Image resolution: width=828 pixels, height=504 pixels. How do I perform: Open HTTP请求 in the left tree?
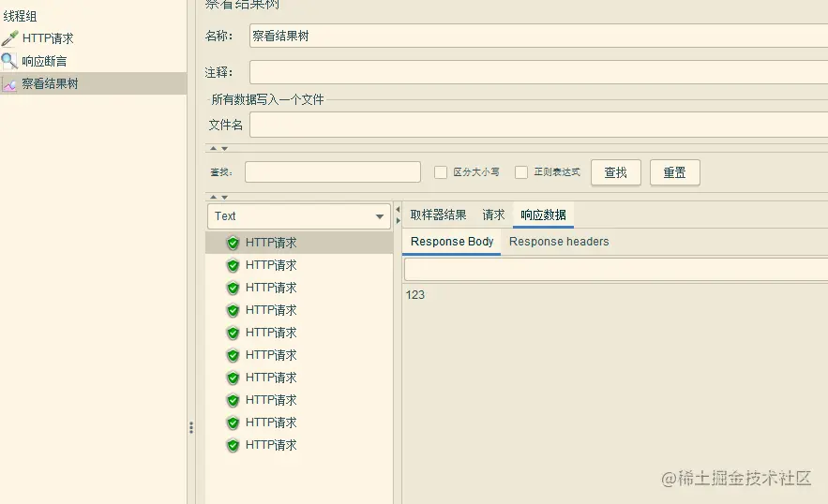tap(48, 38)
